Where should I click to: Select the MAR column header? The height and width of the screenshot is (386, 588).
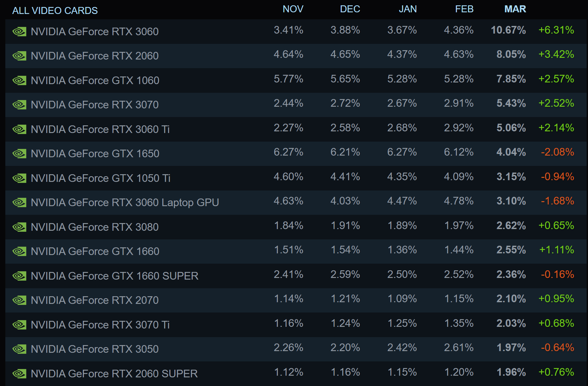point(515,9)
